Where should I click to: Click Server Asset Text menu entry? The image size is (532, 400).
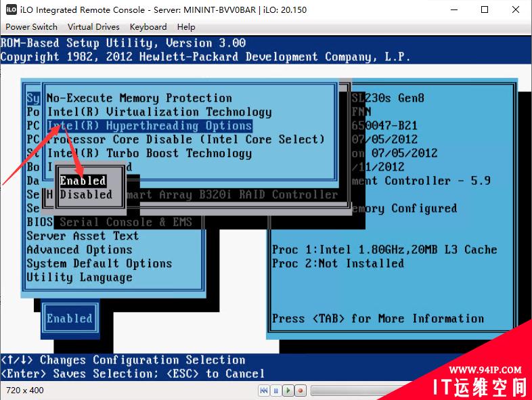pos(83,236)
